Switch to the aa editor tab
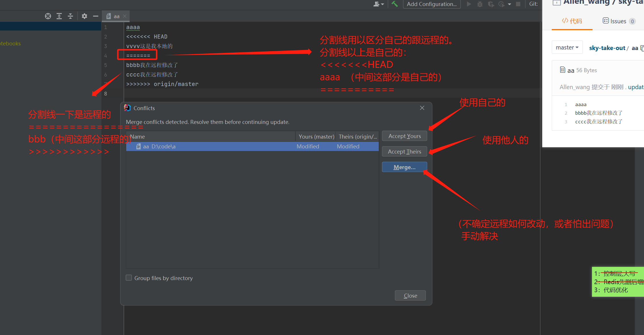Image resolution: width=644 pixels, height=335 pixels. (116, 16)
